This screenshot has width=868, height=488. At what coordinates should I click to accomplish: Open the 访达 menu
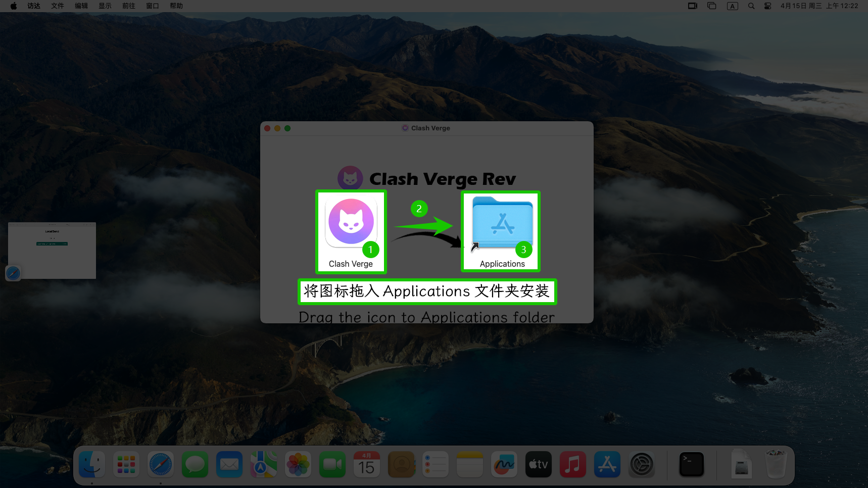34,6
